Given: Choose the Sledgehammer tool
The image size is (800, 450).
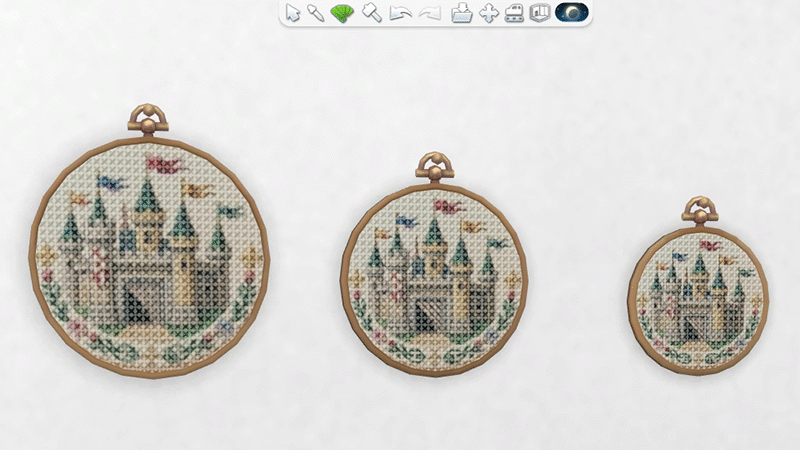Looking at the screenshot, I should (371, 13).
